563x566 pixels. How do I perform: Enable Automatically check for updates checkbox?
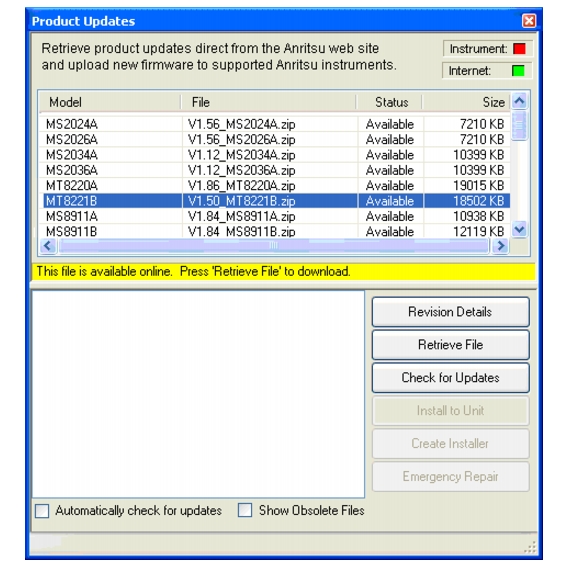pos(42,511)
